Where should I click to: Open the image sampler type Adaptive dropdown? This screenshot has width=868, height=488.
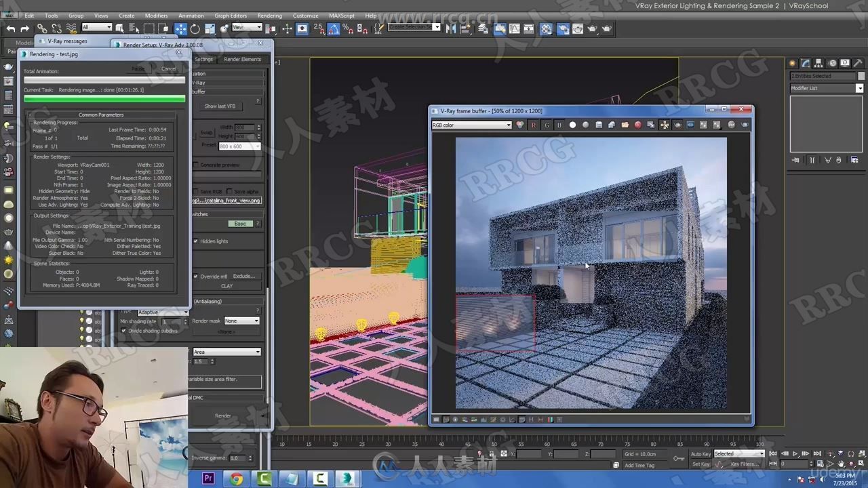point(163,312)
